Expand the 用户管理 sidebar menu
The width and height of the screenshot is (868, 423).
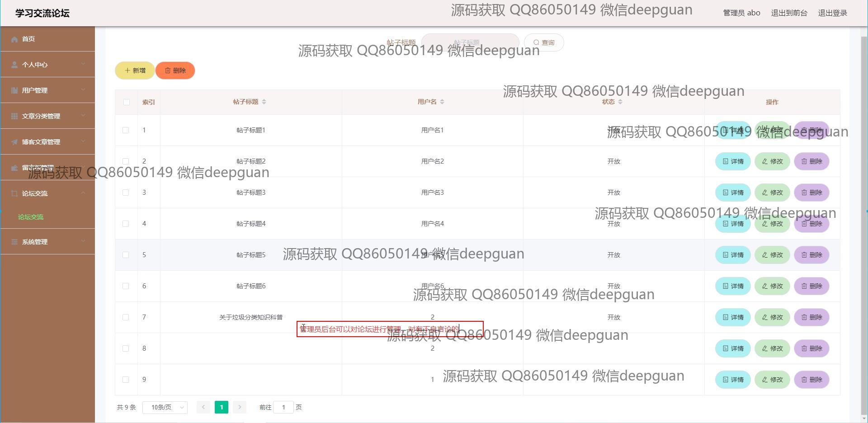[x=47, y=90]
